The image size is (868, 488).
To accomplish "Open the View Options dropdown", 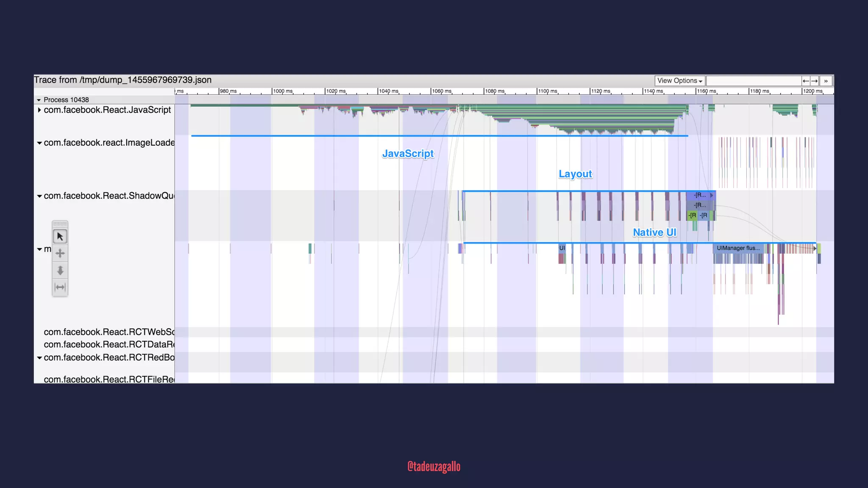I will (x=679, y=80).
